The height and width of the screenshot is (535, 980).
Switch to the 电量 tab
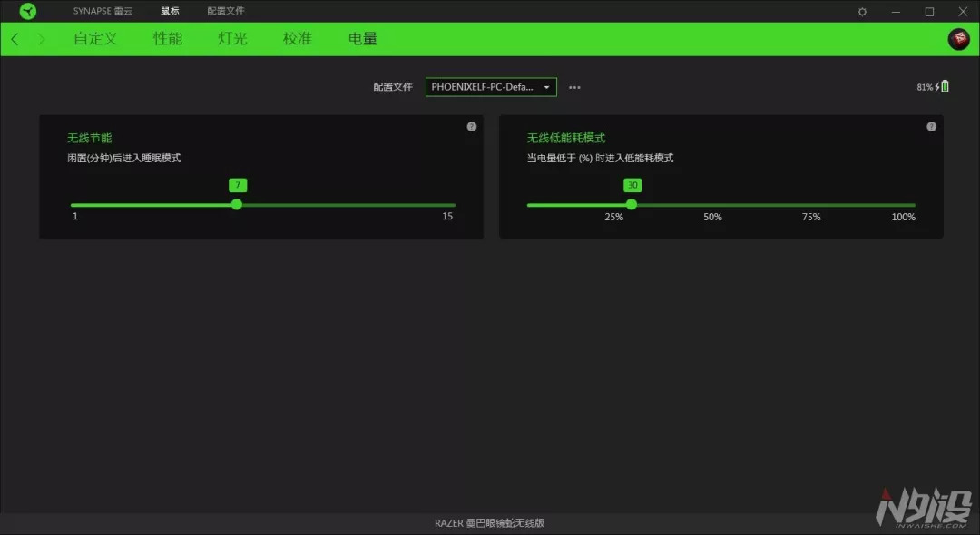362,39
